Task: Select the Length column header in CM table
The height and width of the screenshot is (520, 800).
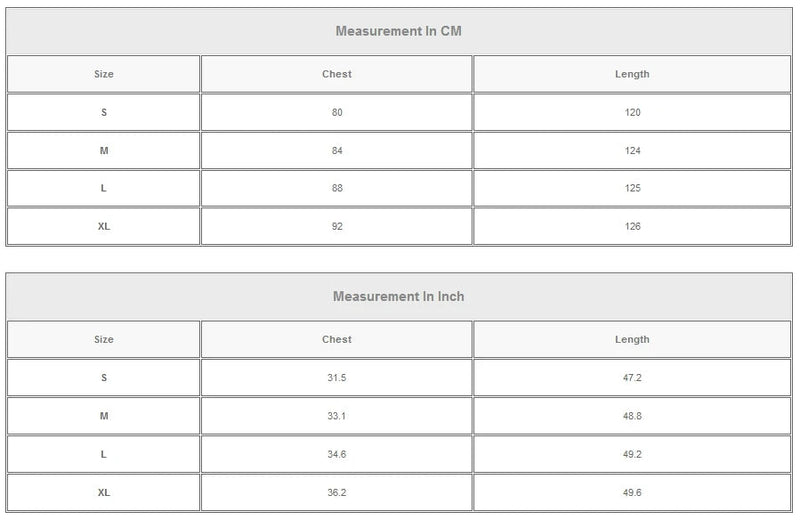Action: [x=632, y=74]
